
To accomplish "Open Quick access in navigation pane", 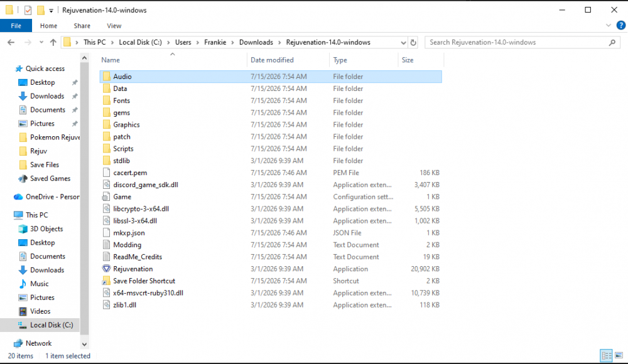I will (x=45, y=68).
